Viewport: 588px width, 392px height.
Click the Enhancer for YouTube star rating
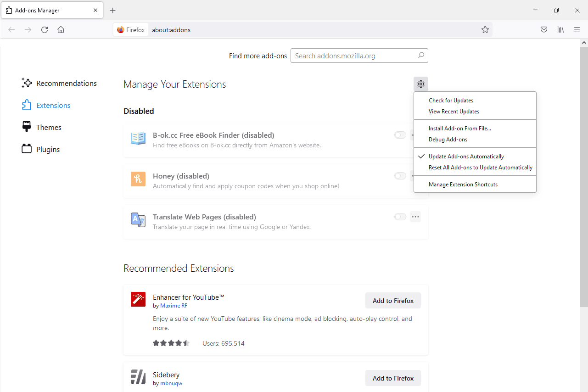[x=171, y=343]
